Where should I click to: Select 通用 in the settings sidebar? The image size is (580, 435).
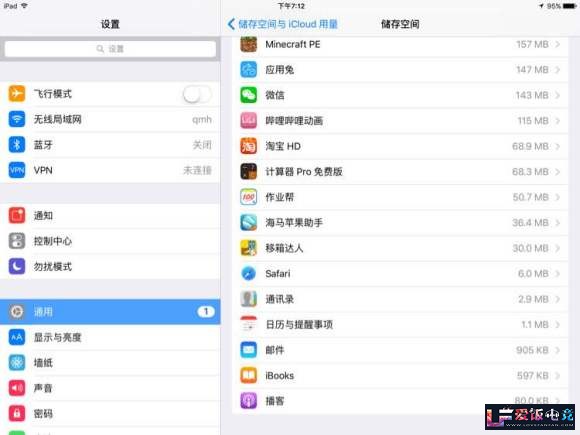(x=110, y=312)
